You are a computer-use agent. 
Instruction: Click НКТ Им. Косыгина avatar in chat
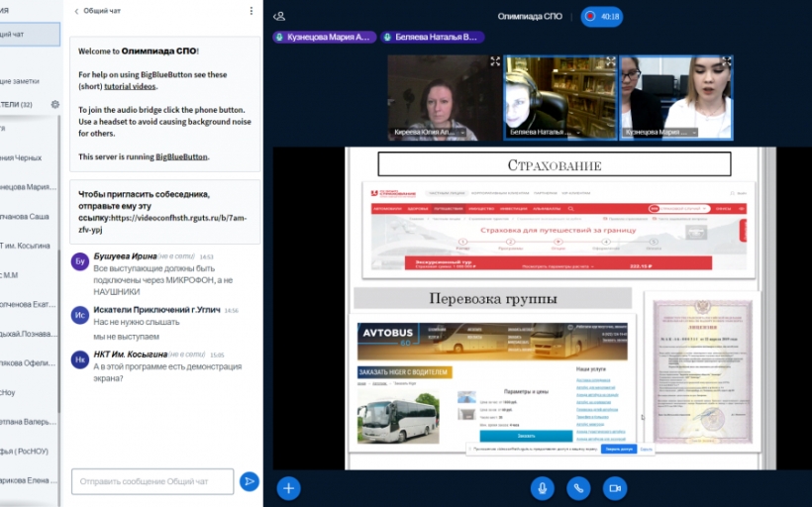[x=80, y=359]
